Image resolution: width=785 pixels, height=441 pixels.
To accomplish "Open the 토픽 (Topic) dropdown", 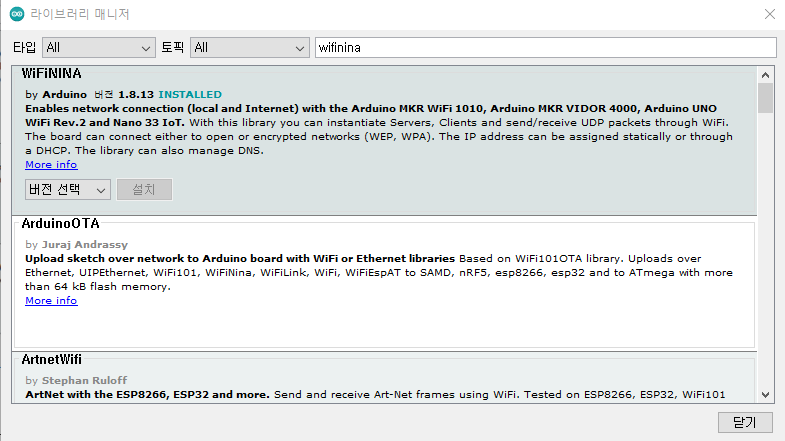I will tap(250, 48).
